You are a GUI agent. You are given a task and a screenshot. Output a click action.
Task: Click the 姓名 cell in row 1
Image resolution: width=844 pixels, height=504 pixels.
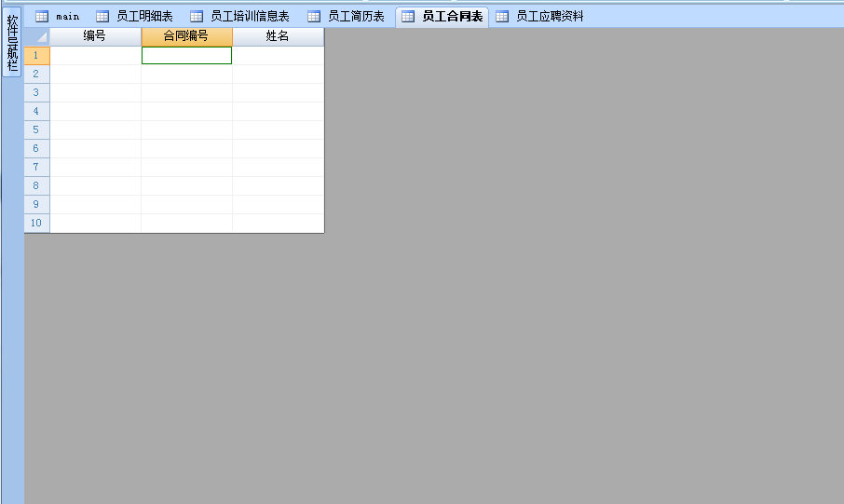(x=279, y=56)
